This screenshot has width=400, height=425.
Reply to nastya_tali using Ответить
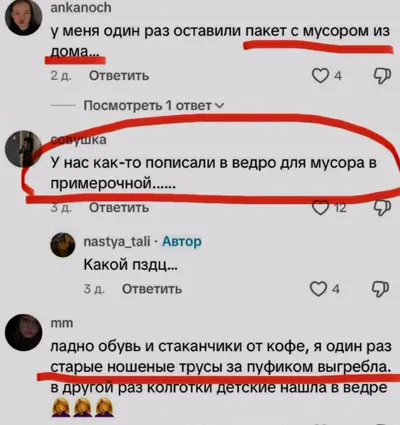click(x=152, y=289)
